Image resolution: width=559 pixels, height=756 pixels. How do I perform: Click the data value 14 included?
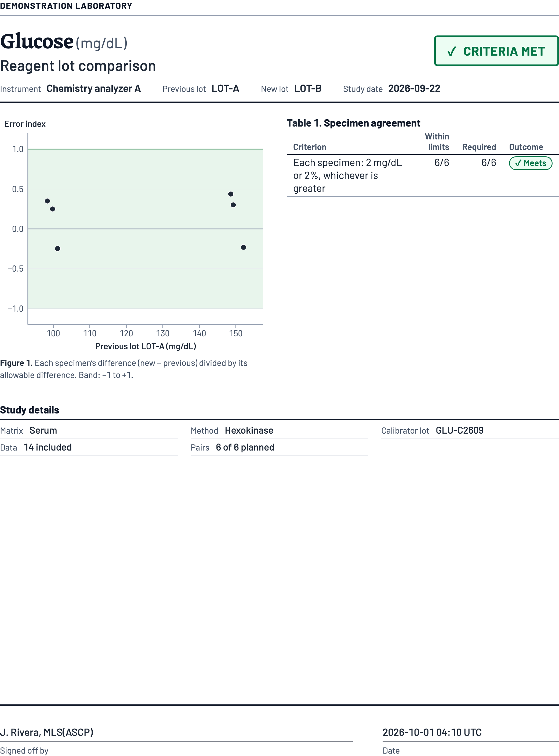[48, 447]
